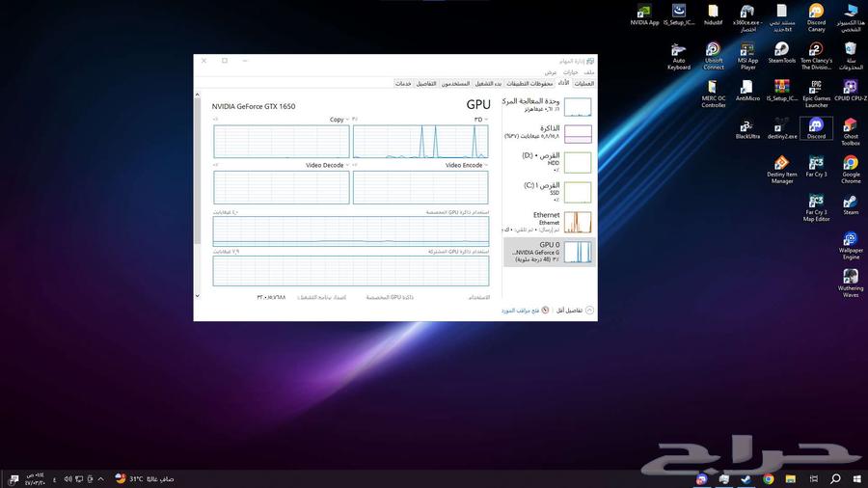
Task: Open the Windows Start button on taskbar
Action: click(x=857, y=478)
